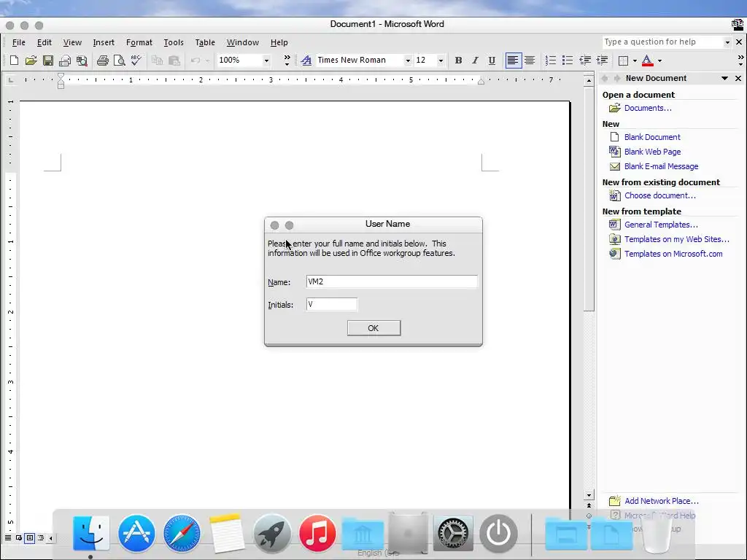Click the Open folder toolbar icon

(x=31, y=61)
